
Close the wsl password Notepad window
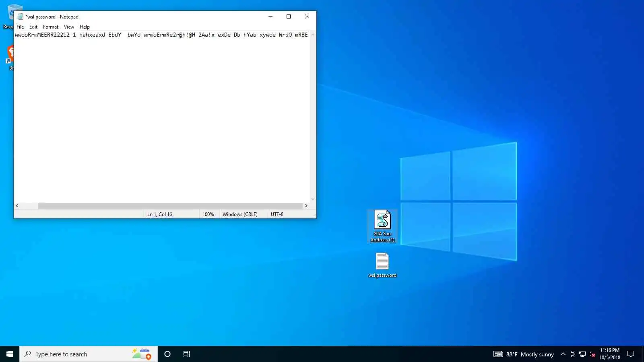click(307, 16)
